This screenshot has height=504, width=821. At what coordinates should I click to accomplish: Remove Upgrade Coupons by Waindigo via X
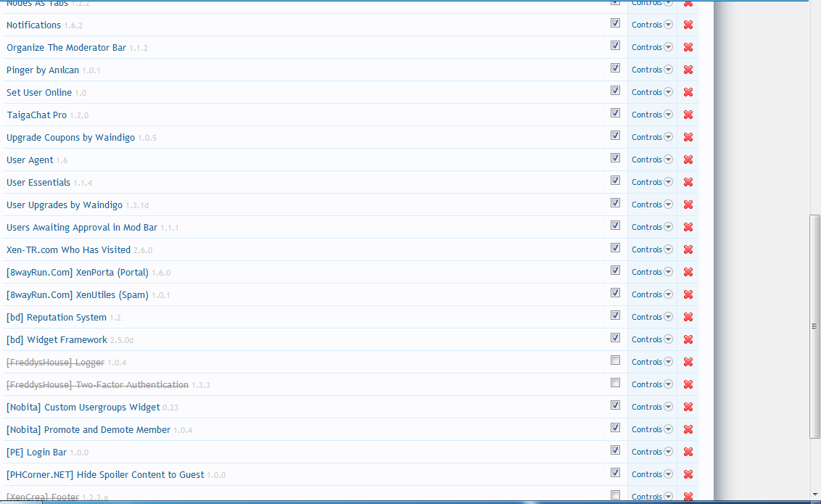688,136
